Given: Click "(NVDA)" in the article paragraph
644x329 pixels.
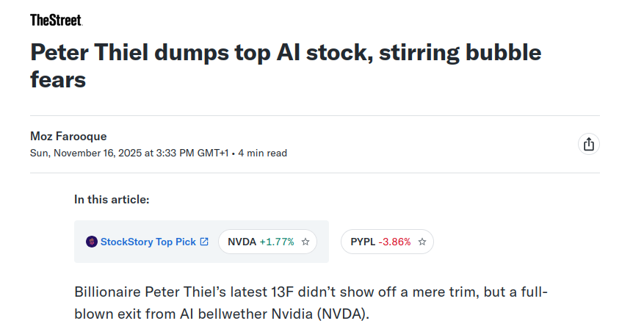Looking at the screenshot, I should (342, 314).
